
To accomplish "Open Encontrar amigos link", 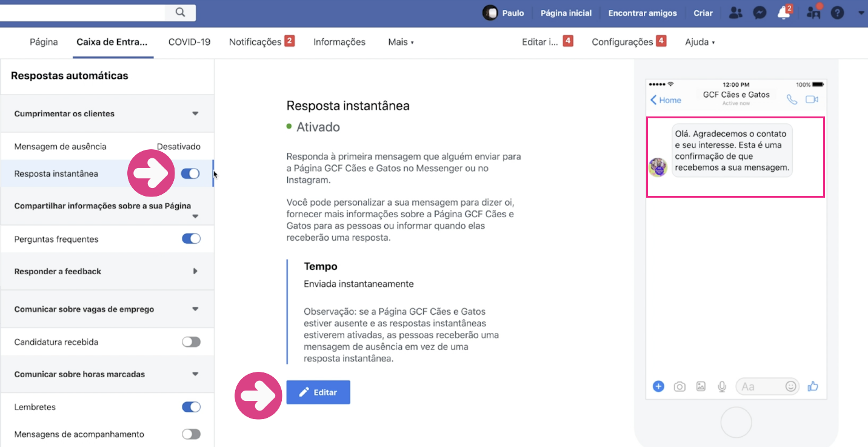I will (x=643, y=13).
